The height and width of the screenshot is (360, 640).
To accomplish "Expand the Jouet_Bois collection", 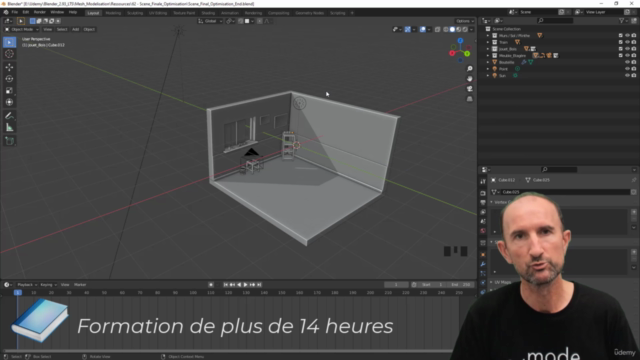I will [x=488, y=49].
